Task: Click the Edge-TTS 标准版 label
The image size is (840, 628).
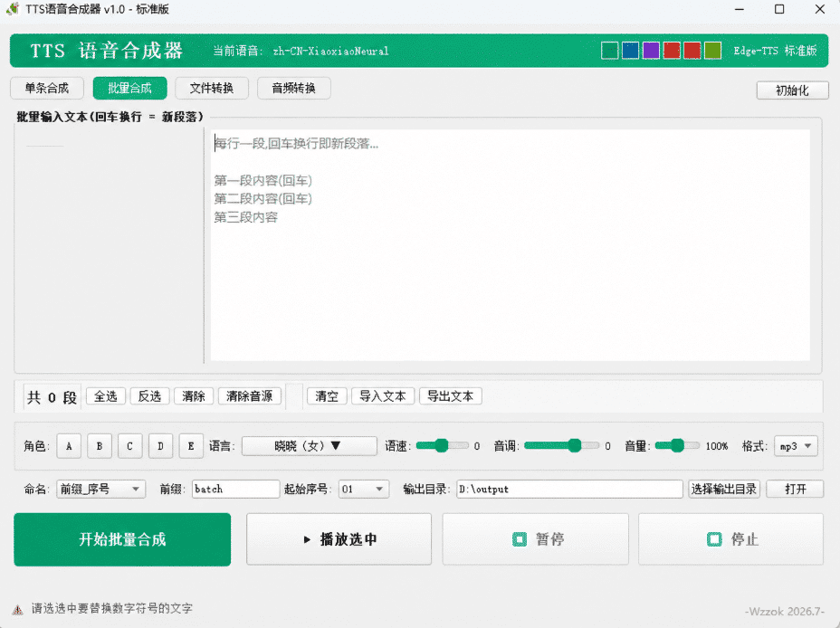Action: (775, 51)
